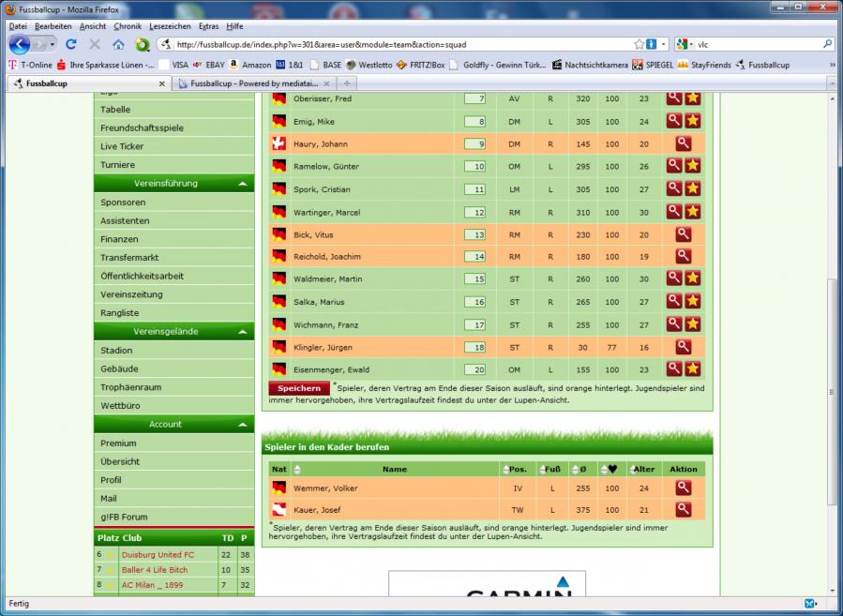Click the star icon for Emig, Mike

click(693, 121)
